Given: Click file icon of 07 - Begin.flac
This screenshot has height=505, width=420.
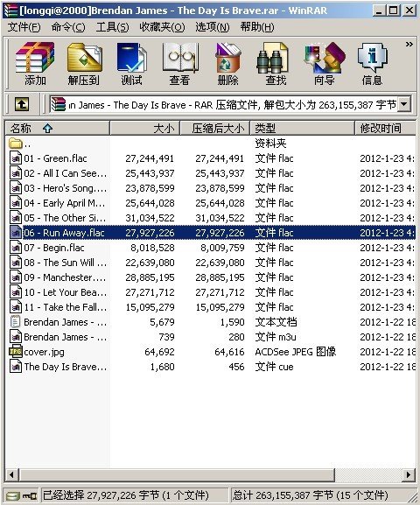Looking at the screenshot, I should coord(16,248).
